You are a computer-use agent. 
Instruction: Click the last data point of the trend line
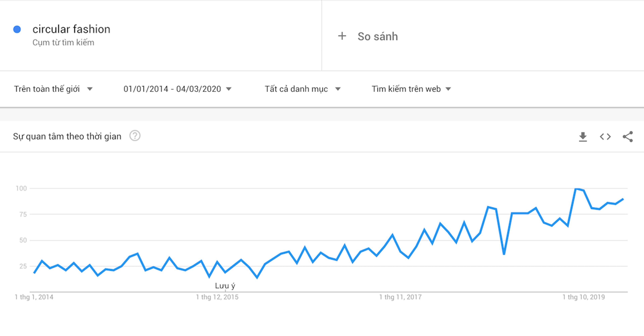[x=623, y=199]
